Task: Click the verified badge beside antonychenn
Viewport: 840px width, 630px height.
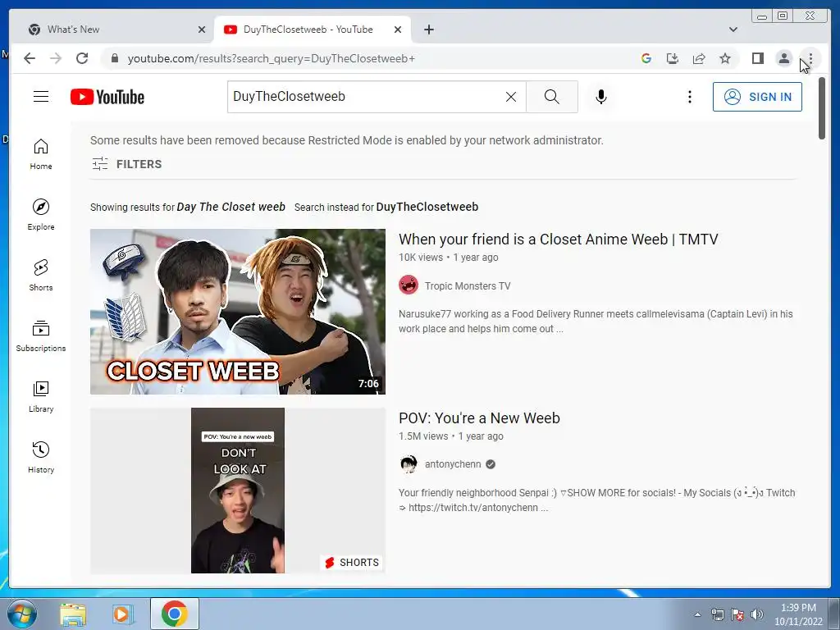Action: [491, 464]
